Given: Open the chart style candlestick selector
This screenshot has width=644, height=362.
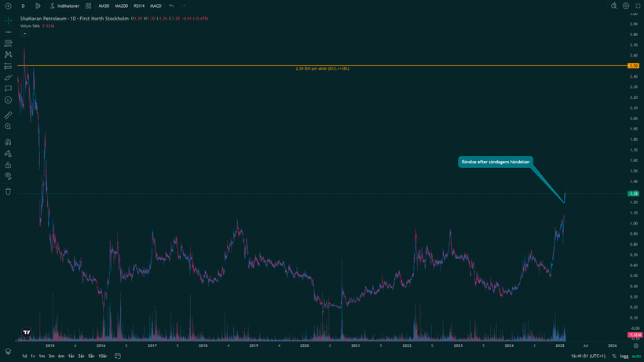Looking at the screenshot, I should pos(40,5).
